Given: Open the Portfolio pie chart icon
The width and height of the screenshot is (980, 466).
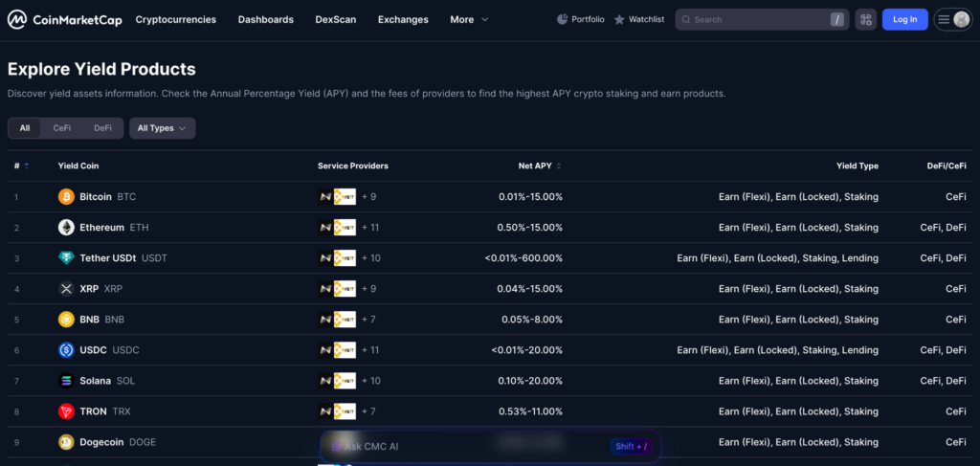Looking at the screenshot, I should tap(562, 19).
